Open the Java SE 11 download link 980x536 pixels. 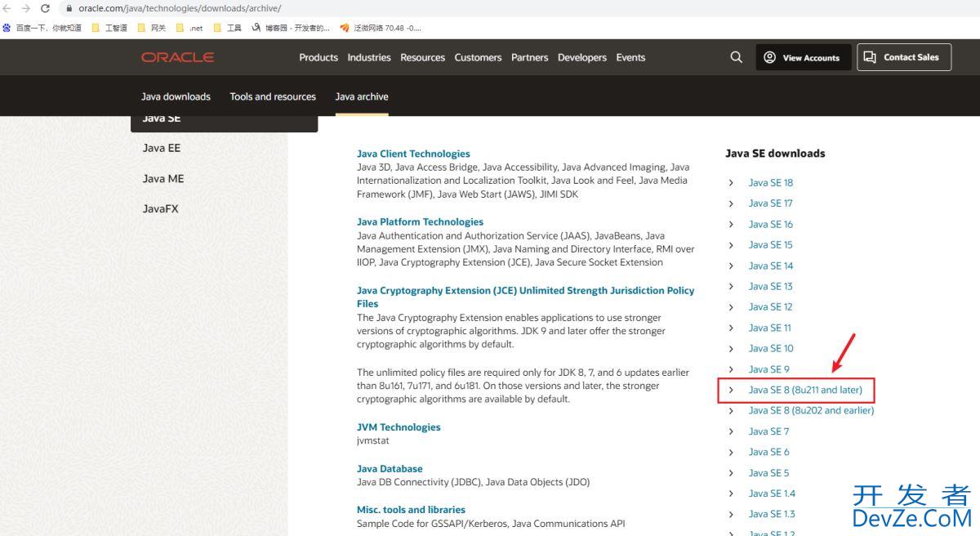pos(770,328)
